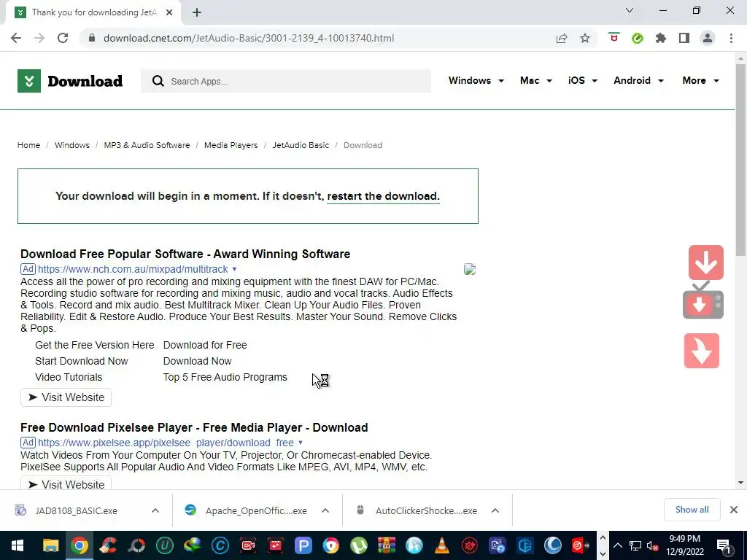Open Free Download Pixelsee Player ad heading
Image resolution: width=747 pixels, height=560 pixels.
[194, 427]
